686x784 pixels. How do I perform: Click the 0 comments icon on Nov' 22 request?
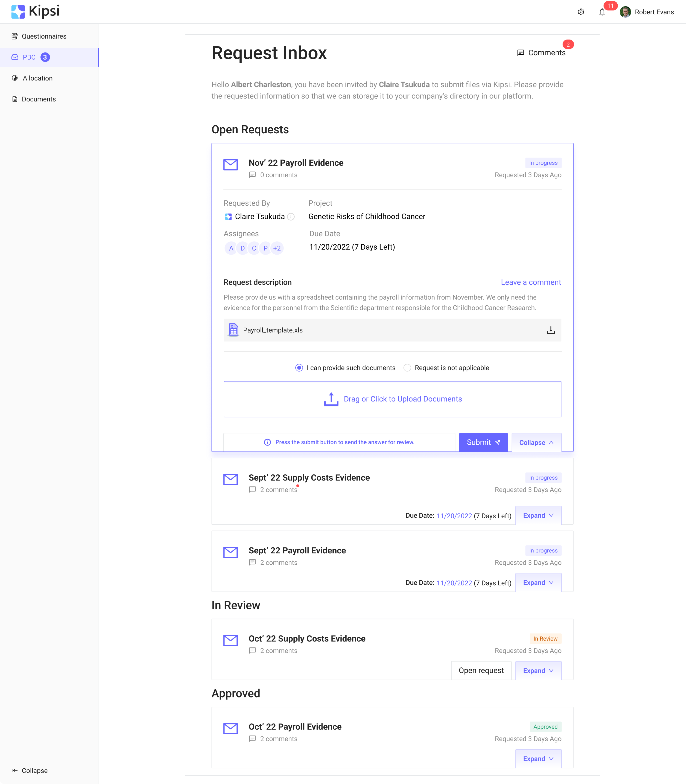click(x=253, y=174)
